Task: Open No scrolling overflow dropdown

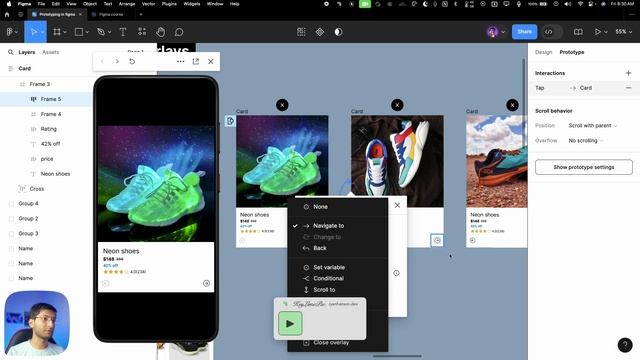Action: [586, 140]
